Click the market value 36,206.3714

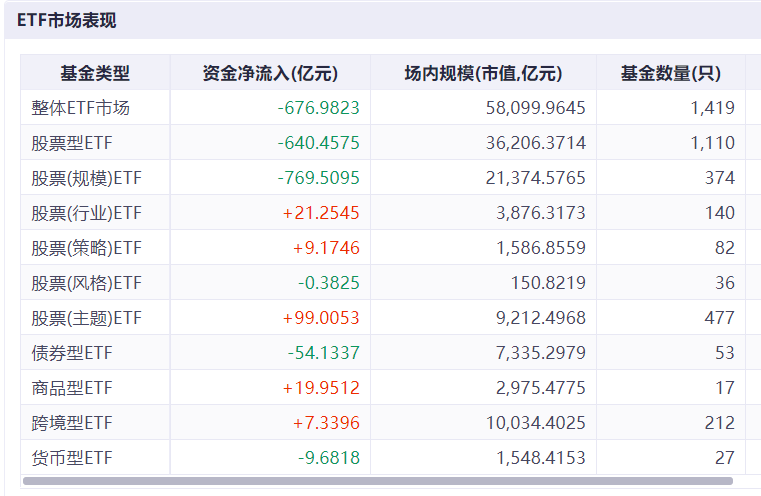click(536, 143)
